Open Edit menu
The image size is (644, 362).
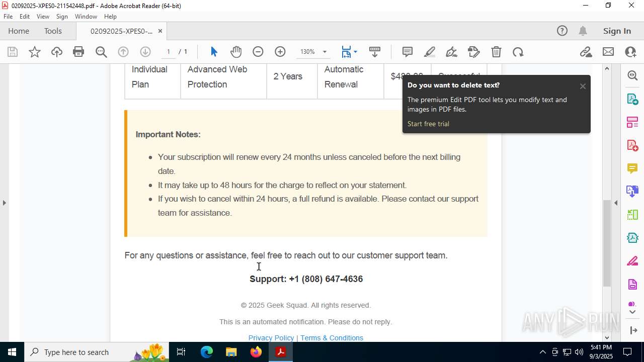(x=25, y=17)
